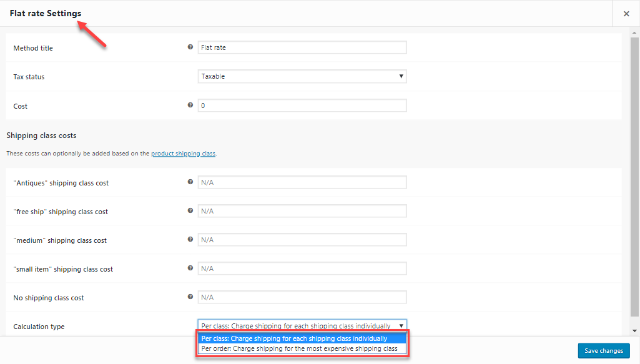Click the "Method title" label
Image resolution: width=640 pixels, height=364 pixels.
click(x=33, y=48)
